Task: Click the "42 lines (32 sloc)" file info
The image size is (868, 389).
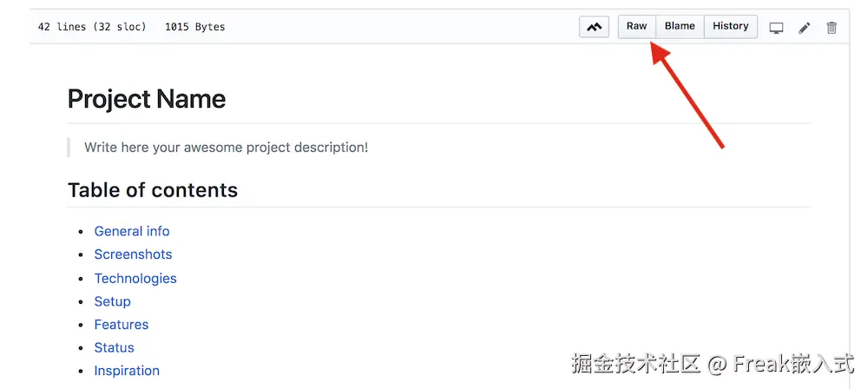Action: (94, 27)
